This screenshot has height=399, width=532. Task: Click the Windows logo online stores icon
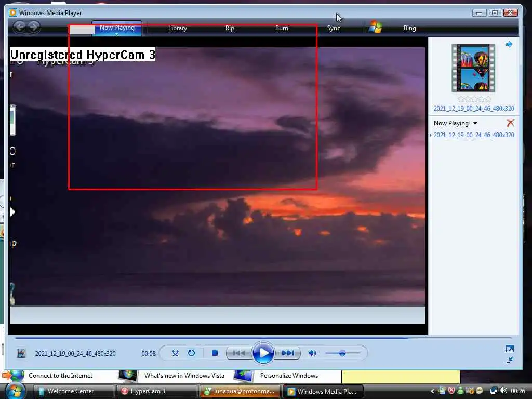[x=376, y=27]
